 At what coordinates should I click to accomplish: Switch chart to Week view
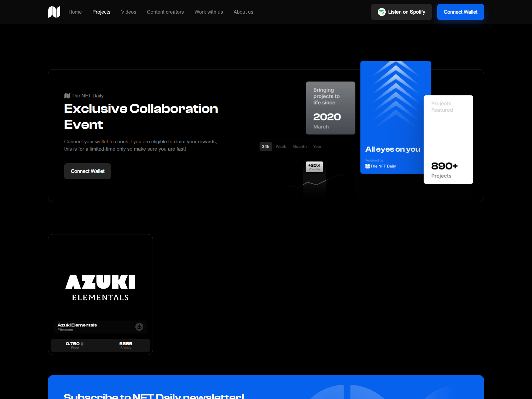pyautogui.click(x=281, y=147)
